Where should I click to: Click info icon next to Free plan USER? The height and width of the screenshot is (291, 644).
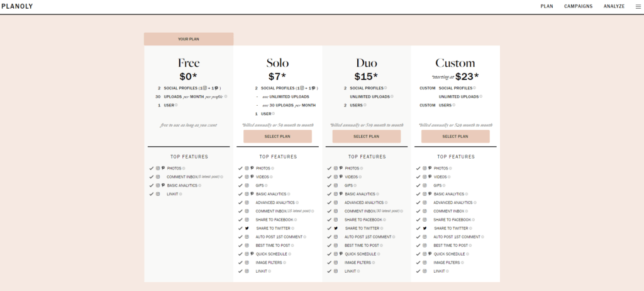176,105
